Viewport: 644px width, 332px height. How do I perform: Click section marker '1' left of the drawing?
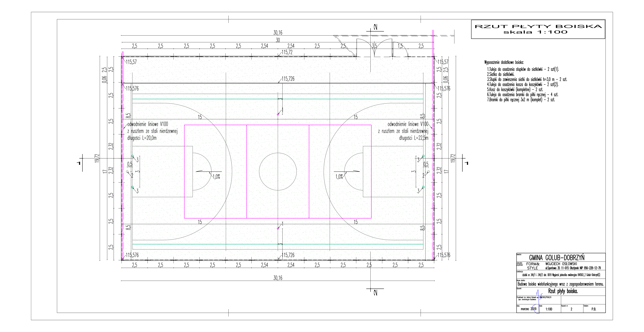coord(79,163)
